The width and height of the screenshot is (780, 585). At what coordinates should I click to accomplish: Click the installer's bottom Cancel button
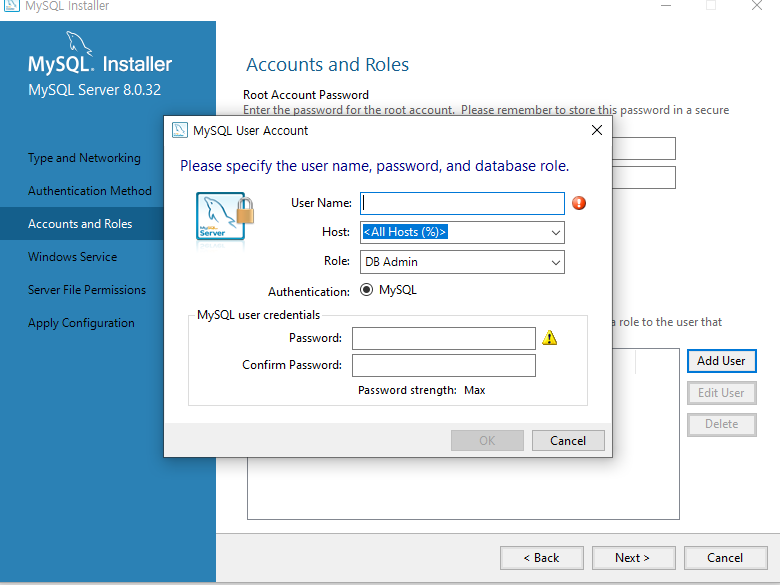click(725, 558)
